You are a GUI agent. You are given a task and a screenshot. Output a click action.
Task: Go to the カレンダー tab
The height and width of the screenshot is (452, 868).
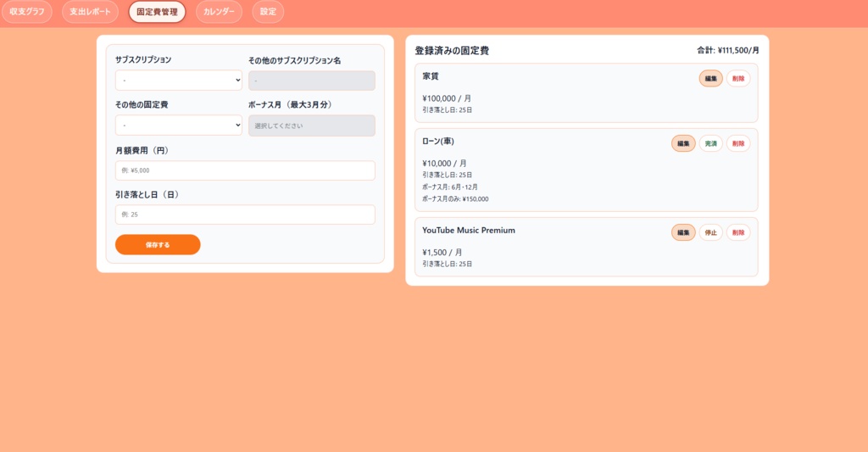[219, 12]
